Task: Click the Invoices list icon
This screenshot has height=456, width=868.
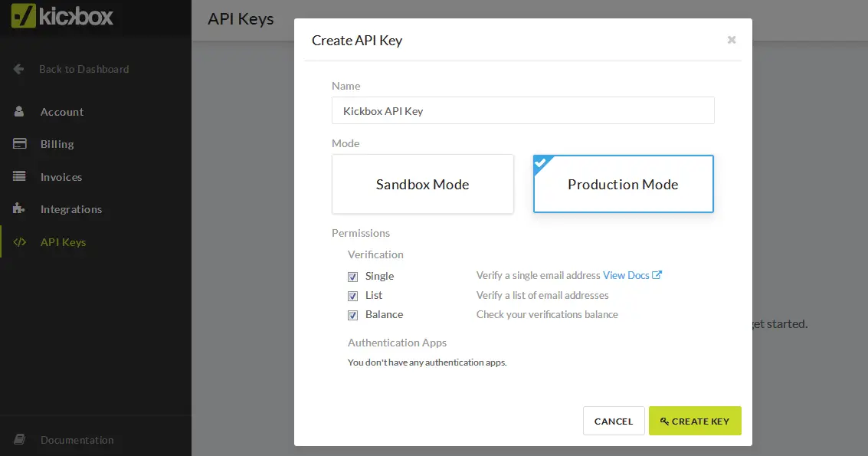Action: tap(20, 177)
